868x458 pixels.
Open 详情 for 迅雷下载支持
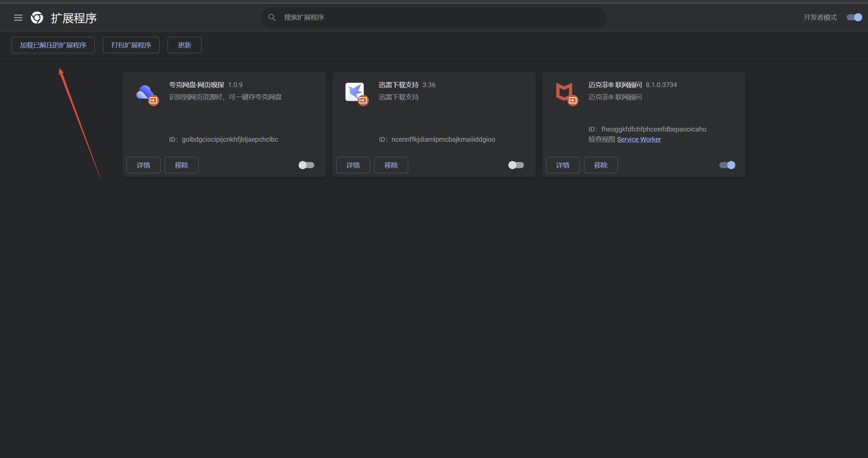tap(353, 165)
